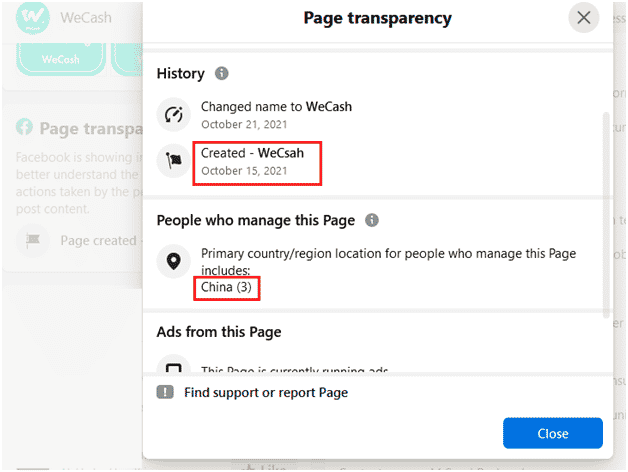Click info icon beside People who manage
This screenshot has width=628, height=472.
pos(372,220)
